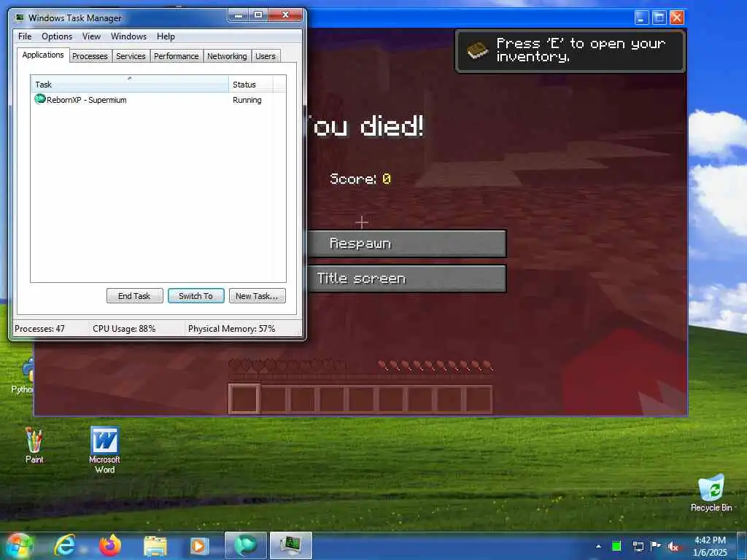This screenshot has height=560, width=747.
Task: Switch to the Processes tab
Action: click(x=90, y=56)
